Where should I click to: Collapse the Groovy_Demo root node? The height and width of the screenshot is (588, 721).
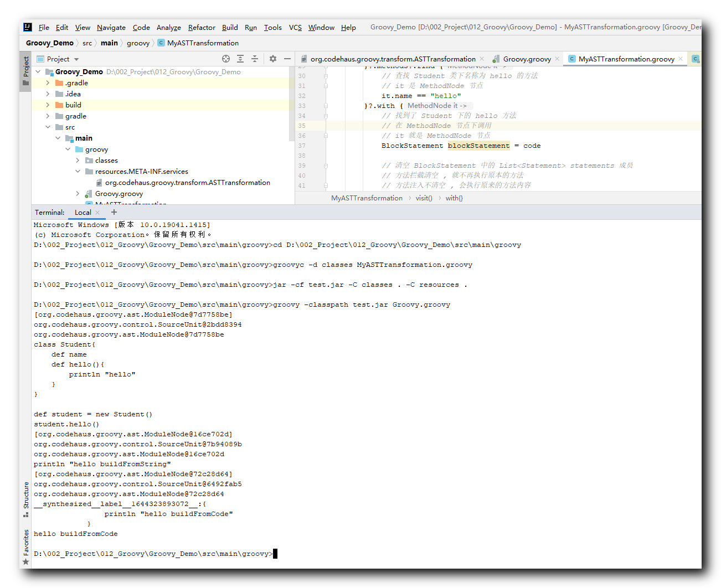(38, 72)
